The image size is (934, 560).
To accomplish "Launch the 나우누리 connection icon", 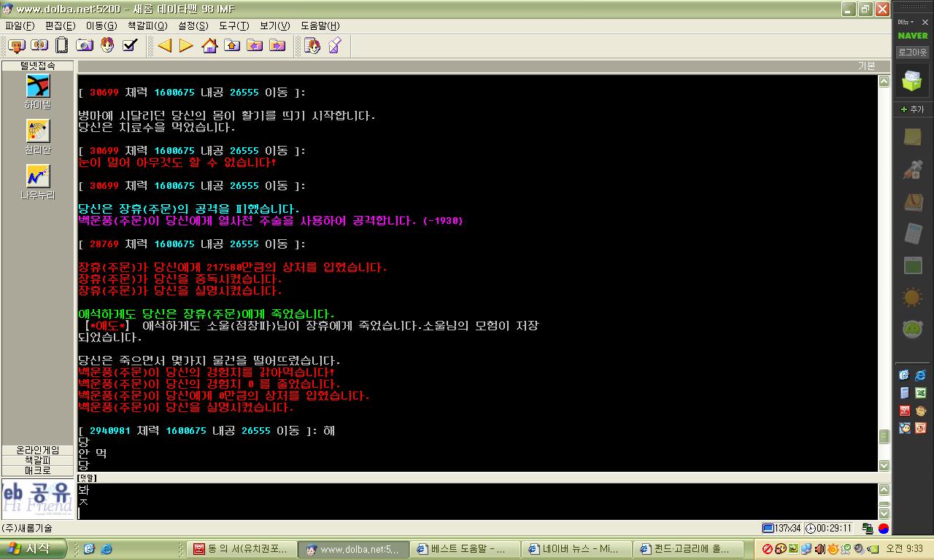I will [x=38, y=182].
